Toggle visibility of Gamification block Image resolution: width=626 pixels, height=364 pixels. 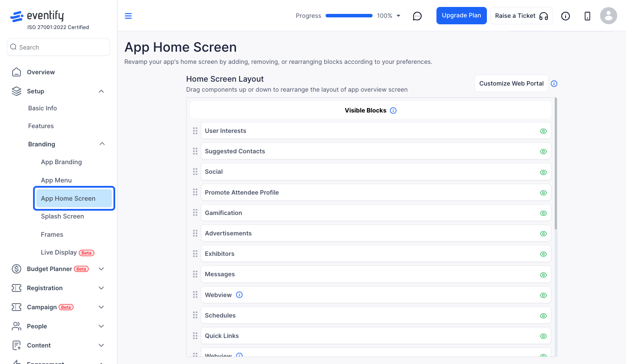(543, 213)
